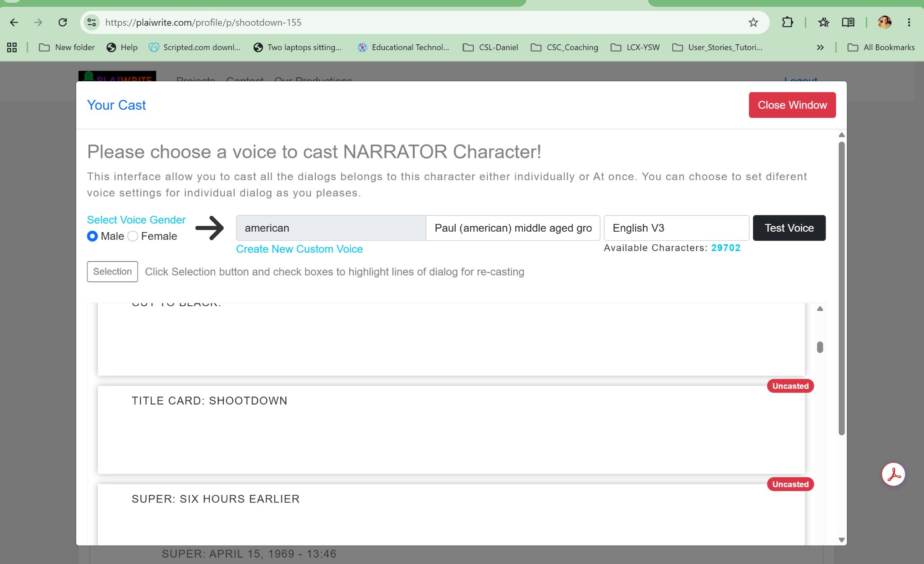Open the Help bookmark
924x564 pixels.
point(122,47)
